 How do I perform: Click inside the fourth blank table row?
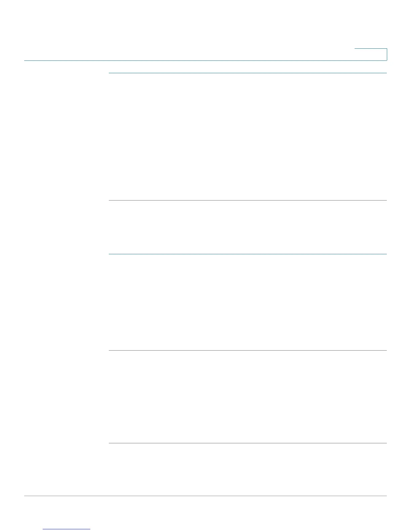[x=248, y=397]
